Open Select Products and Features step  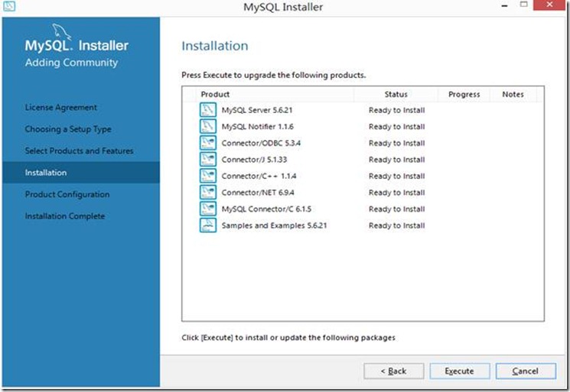[x=80, y=151]
